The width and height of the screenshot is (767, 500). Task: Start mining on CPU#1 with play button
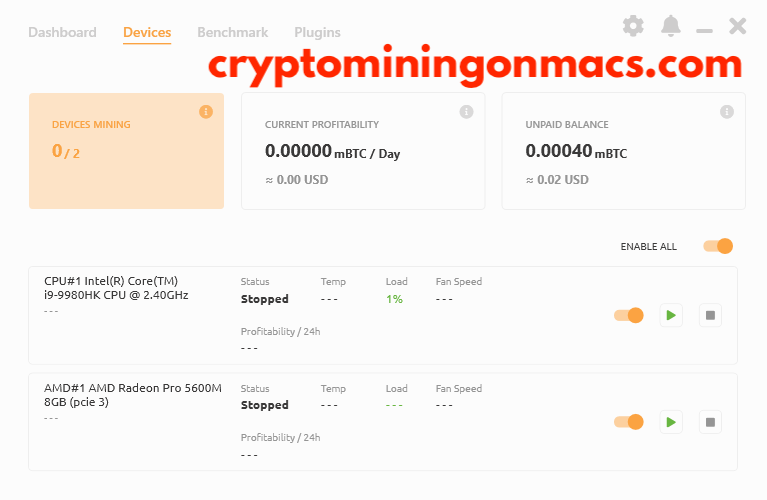671,316
